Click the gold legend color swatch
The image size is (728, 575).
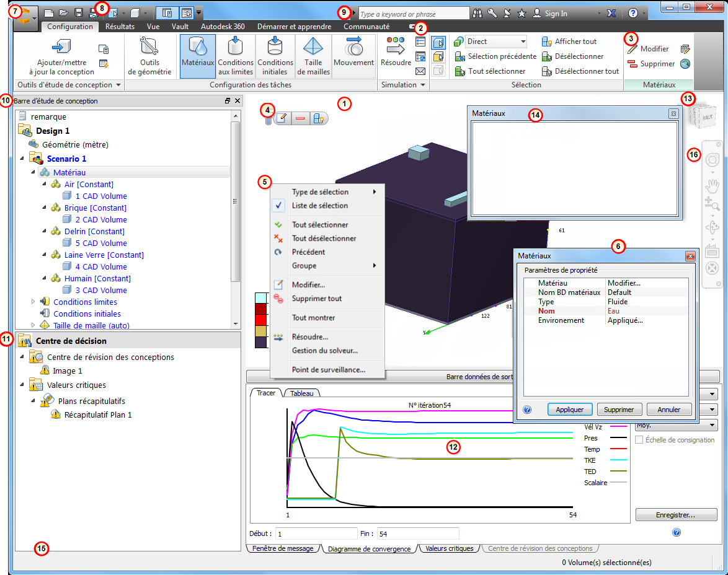coord(261,331)
